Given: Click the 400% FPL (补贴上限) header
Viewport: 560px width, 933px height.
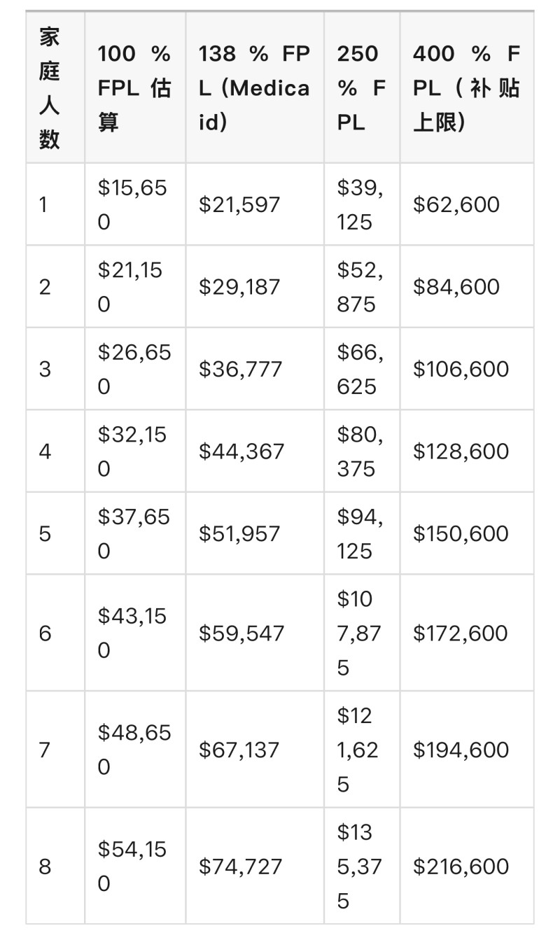Looking at the screenshot, I should (465, 88).
